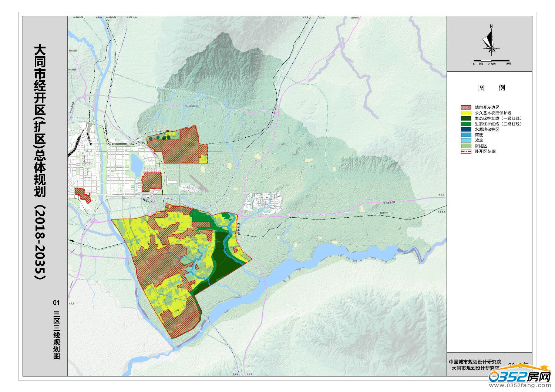Image resolution: width=555 pixels, height=392 pixels.
Task: Click the yellow 永久基本农田保护线 legend swatch
Action: 466,113
